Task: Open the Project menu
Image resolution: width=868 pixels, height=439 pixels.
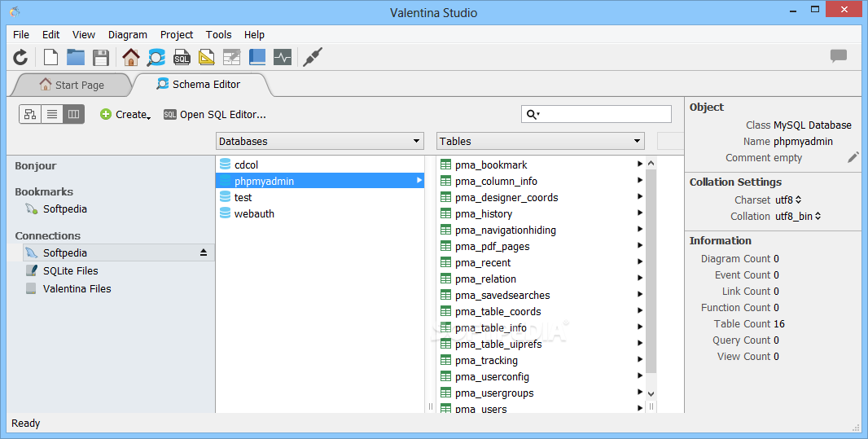Action: pos(177,34)
